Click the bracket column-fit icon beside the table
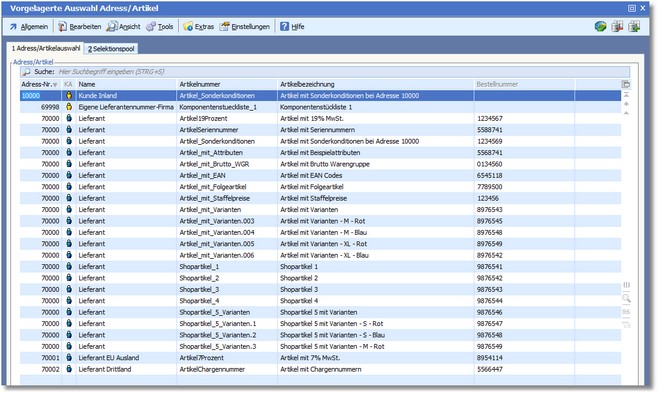The height and width of the screenshot is (394, 658). pyautogui.click(x=626, y=285)
